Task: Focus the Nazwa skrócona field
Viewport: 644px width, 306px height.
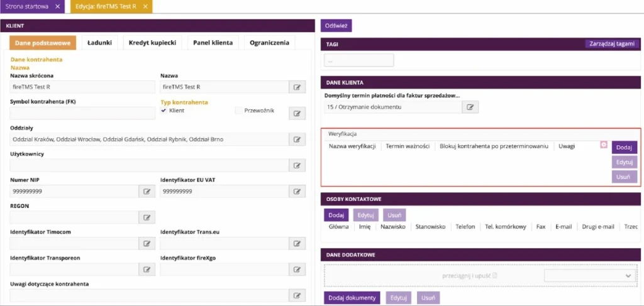Action: point(82,87)
